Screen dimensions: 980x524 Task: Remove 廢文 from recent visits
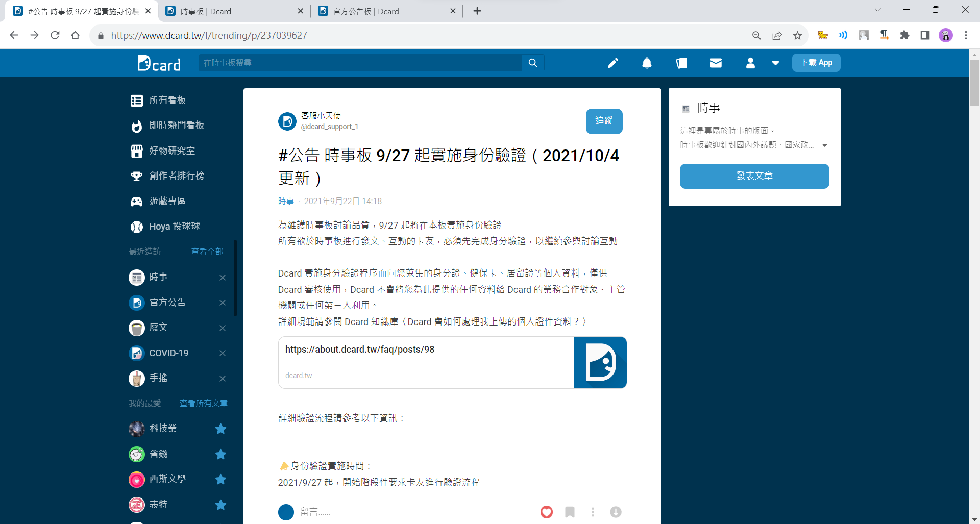coord(223,328)
